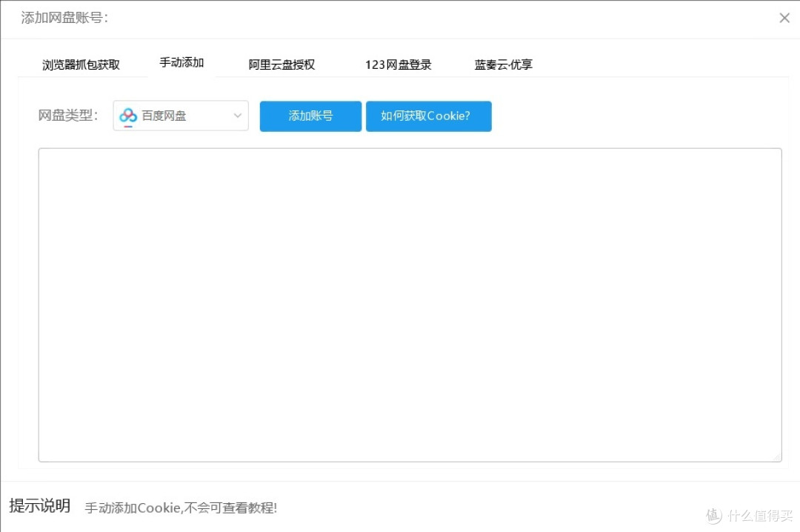Open the 123网盘登录 tab
The image size is (800, 532).
(399, 64)
